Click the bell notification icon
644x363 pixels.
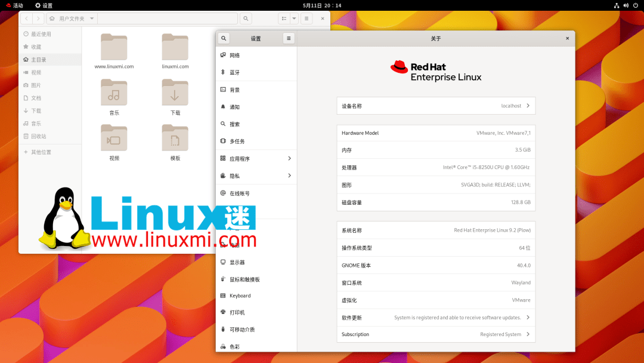point(223,106)
